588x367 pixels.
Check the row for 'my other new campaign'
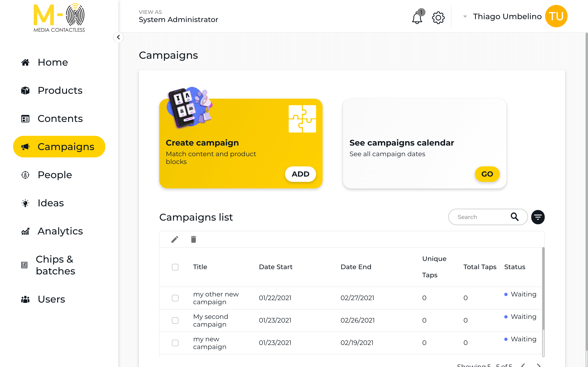point(175,298)
